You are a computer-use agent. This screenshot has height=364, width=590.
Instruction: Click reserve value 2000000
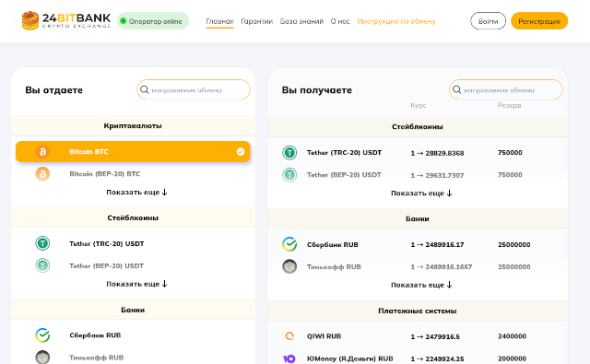(x=512, y=358)
